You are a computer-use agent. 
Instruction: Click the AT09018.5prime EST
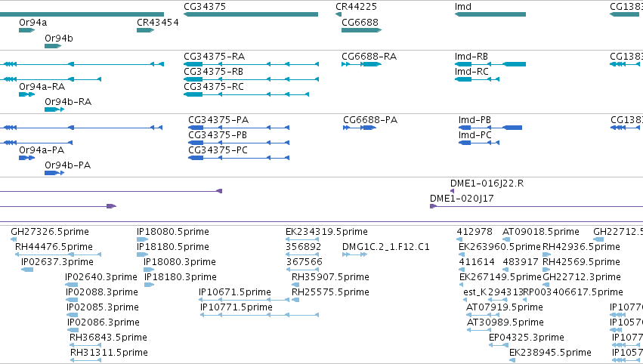pyautogui.click(x=506, y=239)
